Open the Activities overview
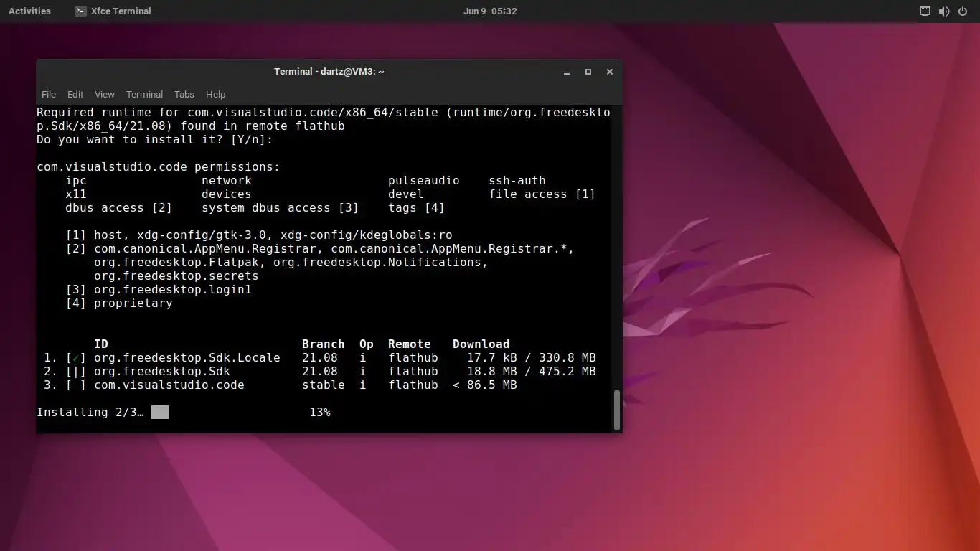Screen dimensions: 980x551 [x=29, y=11]
